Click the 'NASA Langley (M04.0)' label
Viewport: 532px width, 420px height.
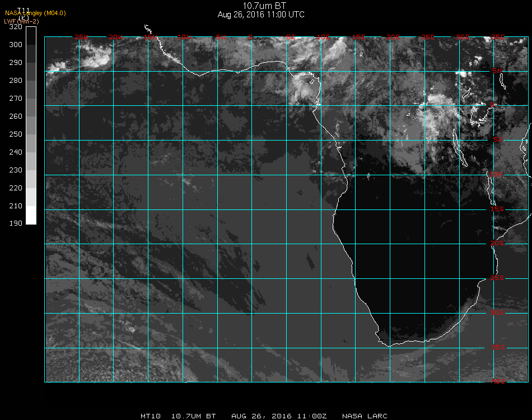[x=35, y=13]
